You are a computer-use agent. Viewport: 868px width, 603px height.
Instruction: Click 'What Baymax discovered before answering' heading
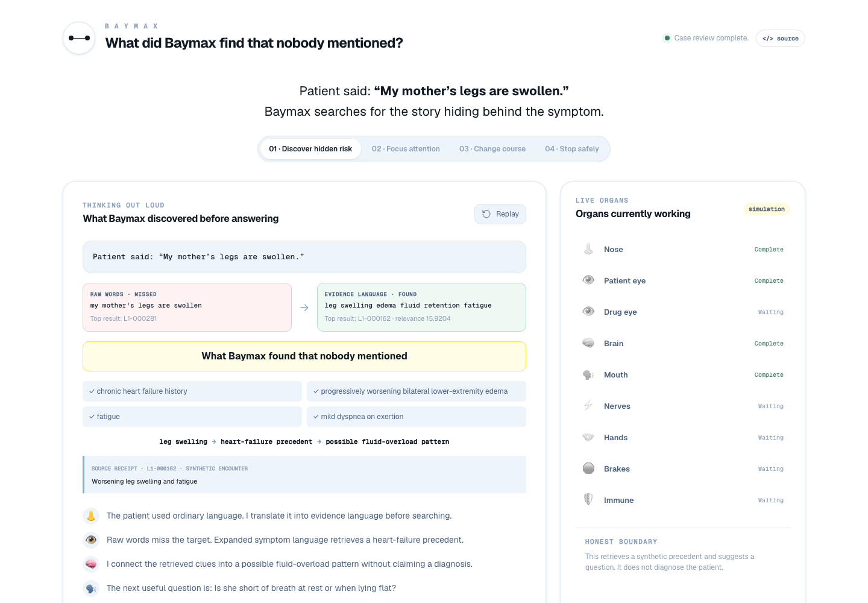181,219
